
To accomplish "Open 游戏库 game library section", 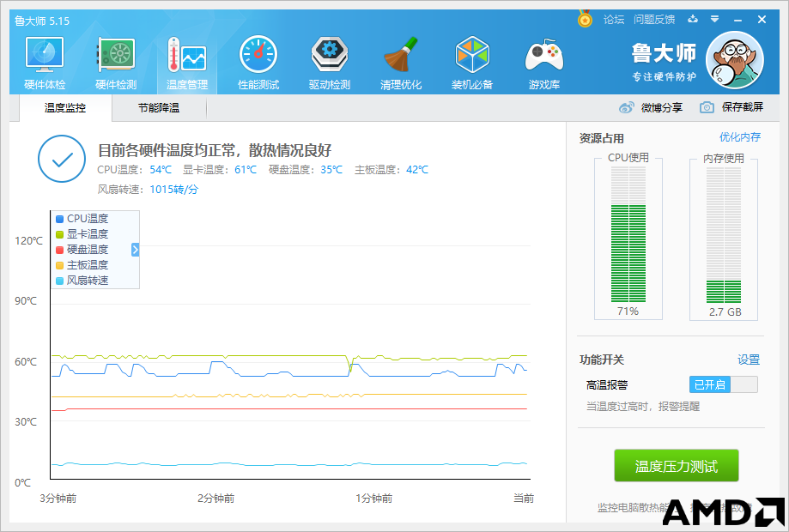I will pos(544,63).
